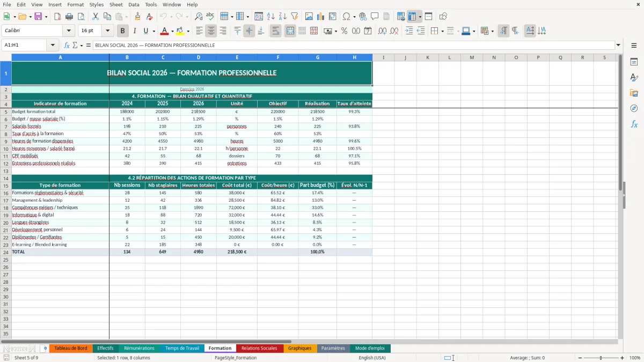Click row 24 header

tap(6, 252)
